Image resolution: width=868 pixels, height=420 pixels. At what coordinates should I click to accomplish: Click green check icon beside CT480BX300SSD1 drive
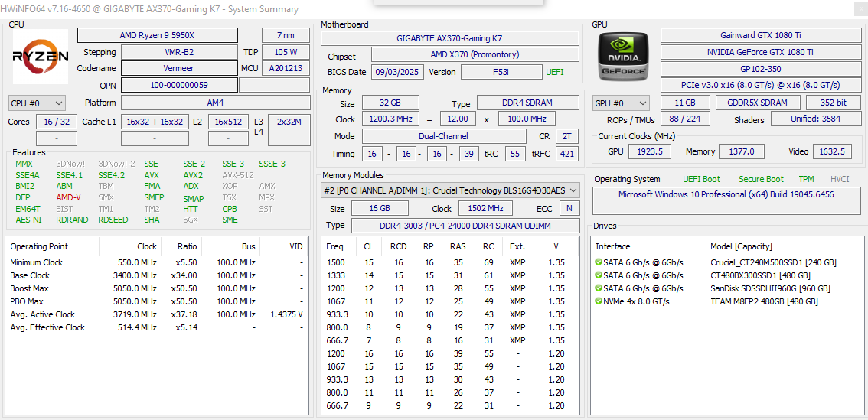tap(599, 275)
